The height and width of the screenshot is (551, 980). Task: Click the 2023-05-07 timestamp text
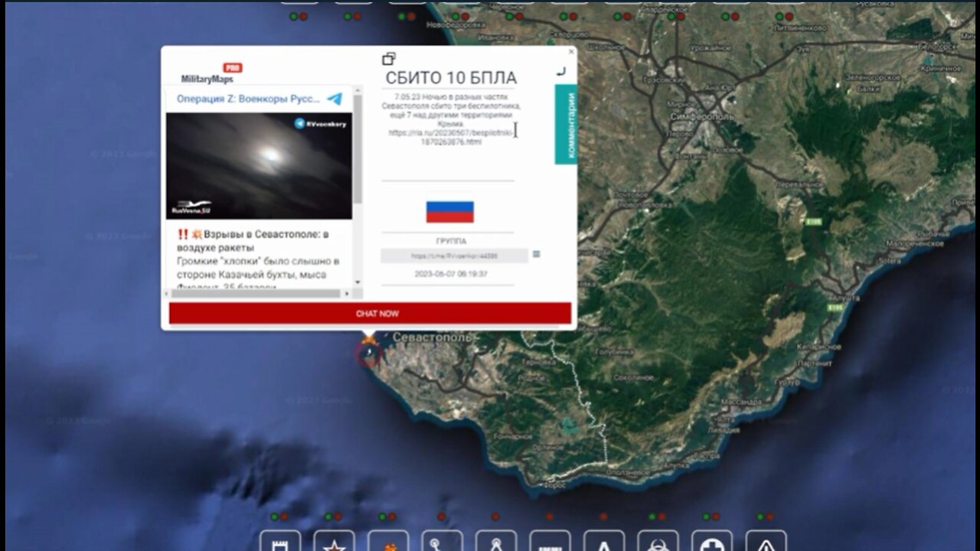[x=451, y=273]
